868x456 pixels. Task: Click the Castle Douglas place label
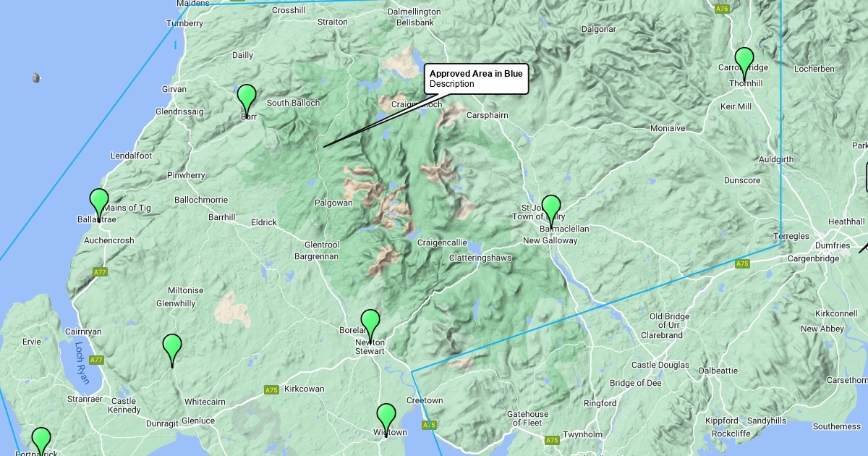click(x=660, y=365)
